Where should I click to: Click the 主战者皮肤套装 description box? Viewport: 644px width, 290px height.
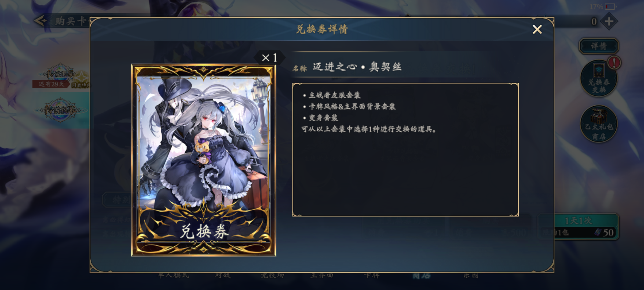(405, 150)
